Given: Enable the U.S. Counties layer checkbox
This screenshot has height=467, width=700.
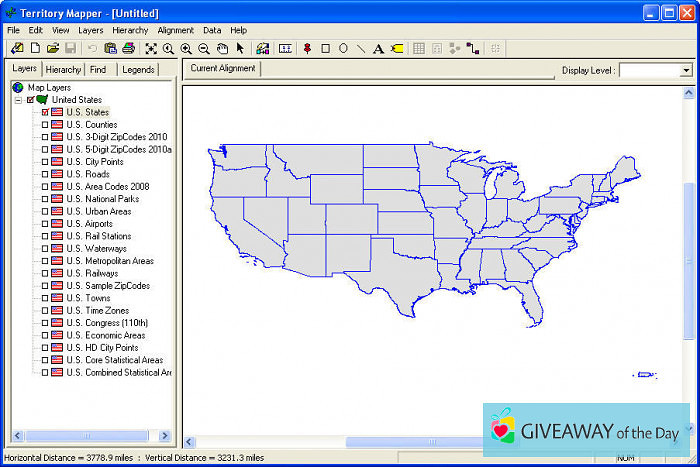Looking at the screenshot, I should tap(45, 125).
